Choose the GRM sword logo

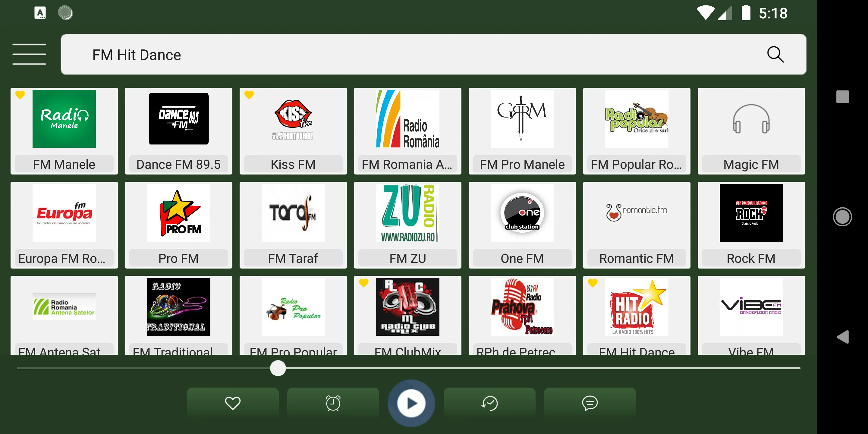click(522, 119)
